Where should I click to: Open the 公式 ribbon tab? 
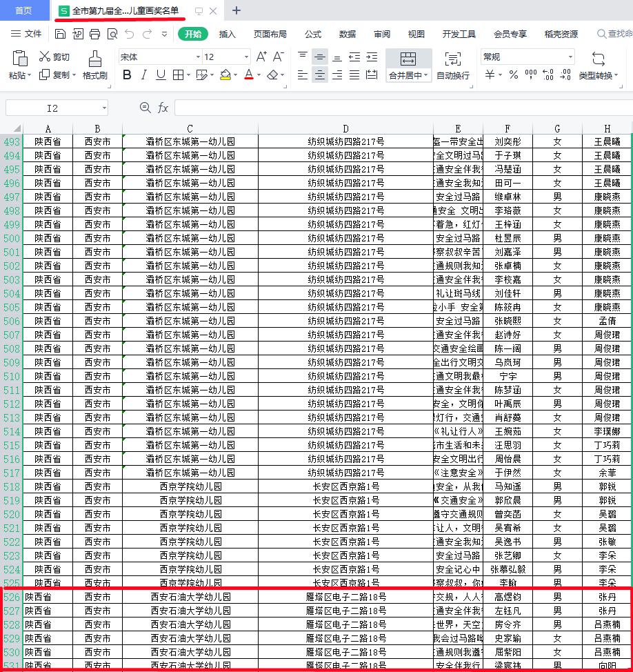coord(312,34)
